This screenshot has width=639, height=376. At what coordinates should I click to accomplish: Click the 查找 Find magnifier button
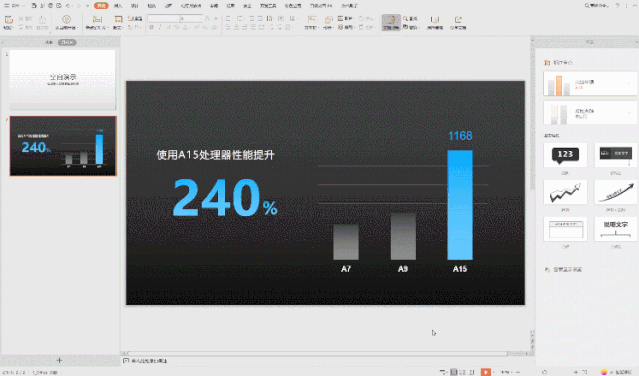[x=410, y=19]
